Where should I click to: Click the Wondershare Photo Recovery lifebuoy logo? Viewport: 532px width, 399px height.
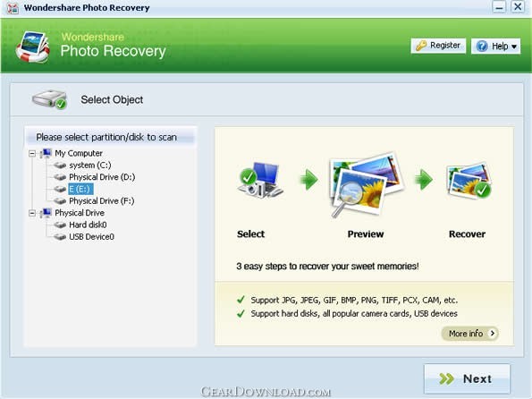[33, 47]
